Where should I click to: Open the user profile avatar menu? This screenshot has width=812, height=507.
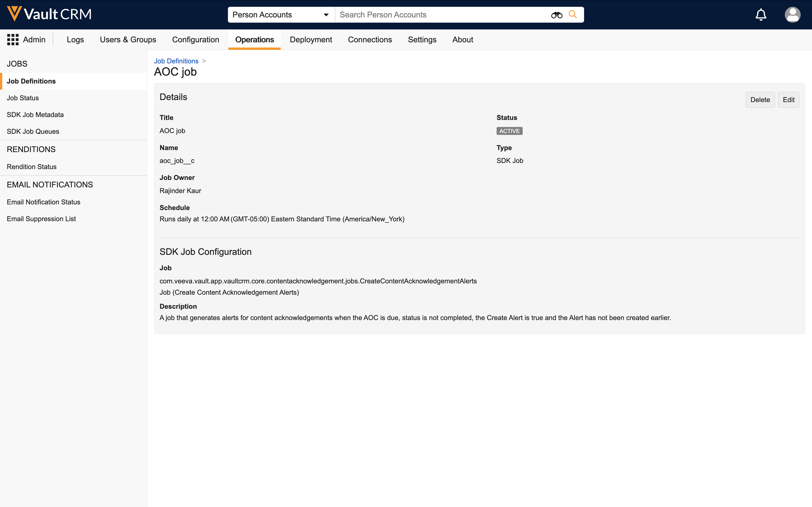[792, 15]
